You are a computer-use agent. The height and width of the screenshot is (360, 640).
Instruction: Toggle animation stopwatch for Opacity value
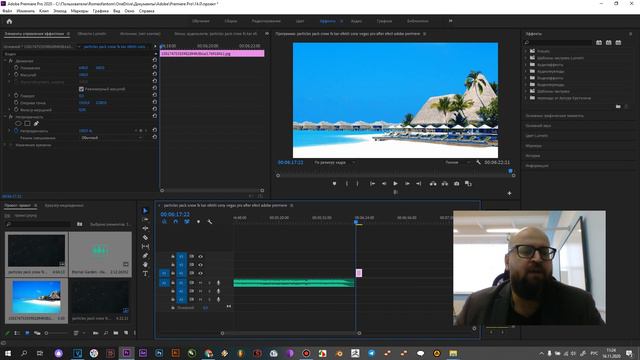click(x=16, y=131)
